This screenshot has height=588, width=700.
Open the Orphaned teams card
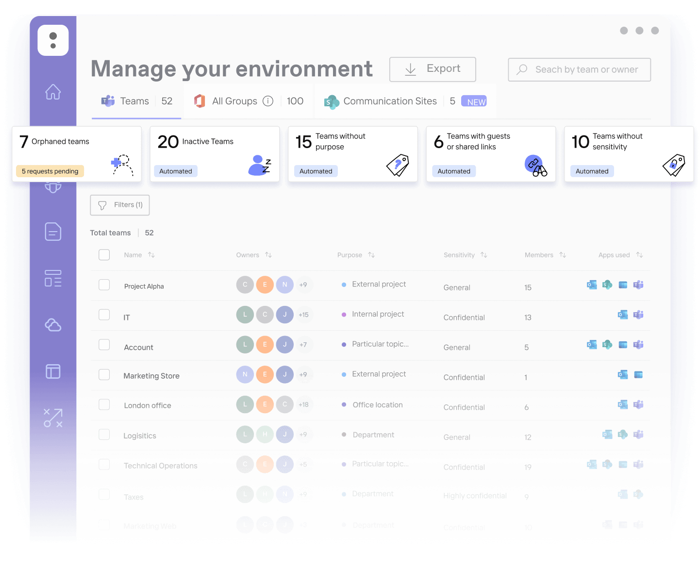[x=77, y=154]
